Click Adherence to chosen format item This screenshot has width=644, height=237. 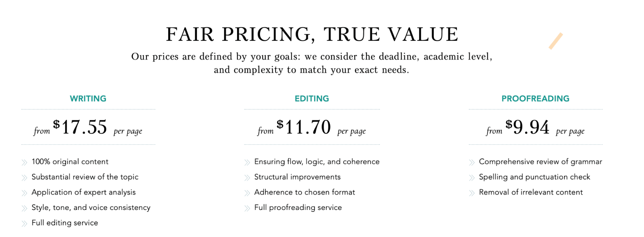[x=304, y=192]
